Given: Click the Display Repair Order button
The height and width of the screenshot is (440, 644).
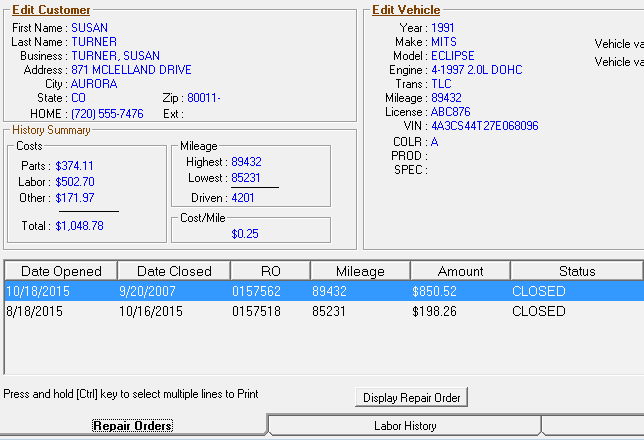Looking at the screenshot, I should [x=411, y=397].
